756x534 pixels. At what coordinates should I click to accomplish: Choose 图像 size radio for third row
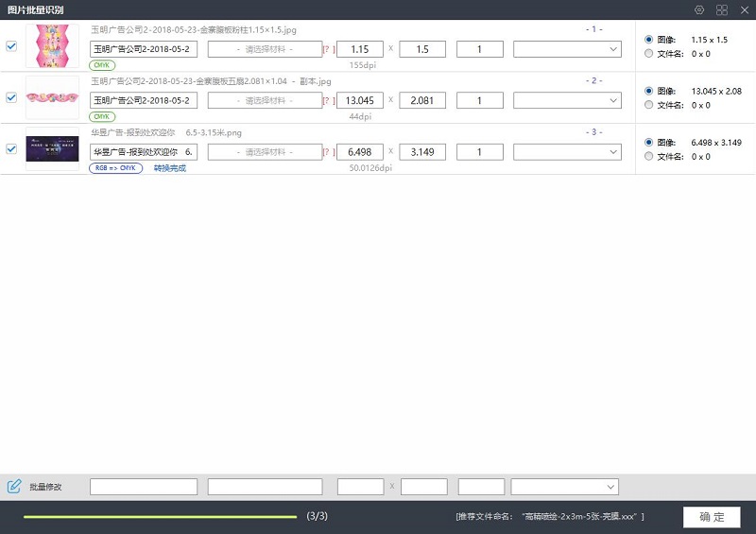pos(648,143)
